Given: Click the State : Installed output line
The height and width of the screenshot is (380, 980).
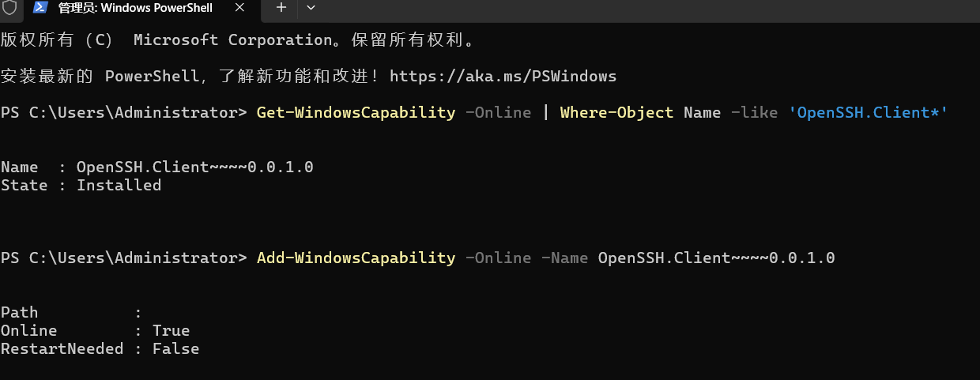Looking at the screenshot, I should click(x=81, y=186).
